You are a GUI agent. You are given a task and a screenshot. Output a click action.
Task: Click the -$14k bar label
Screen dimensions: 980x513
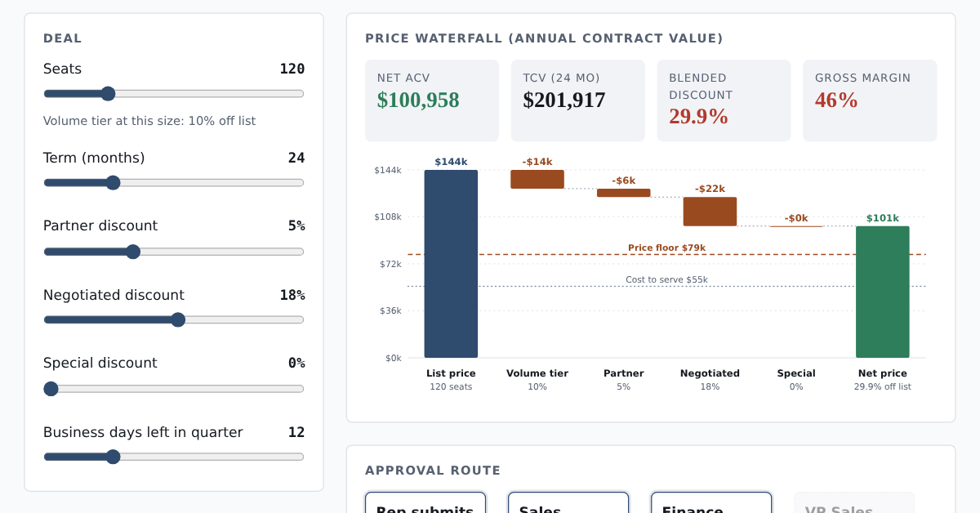[537, 162]
